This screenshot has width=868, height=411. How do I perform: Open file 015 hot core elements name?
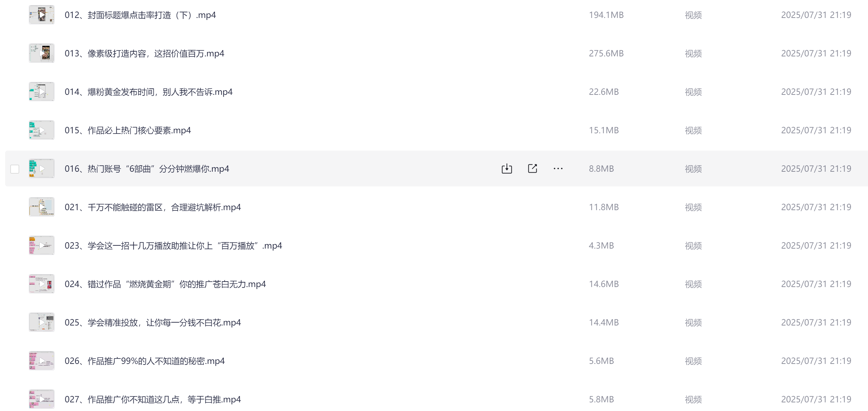point(128,130)
